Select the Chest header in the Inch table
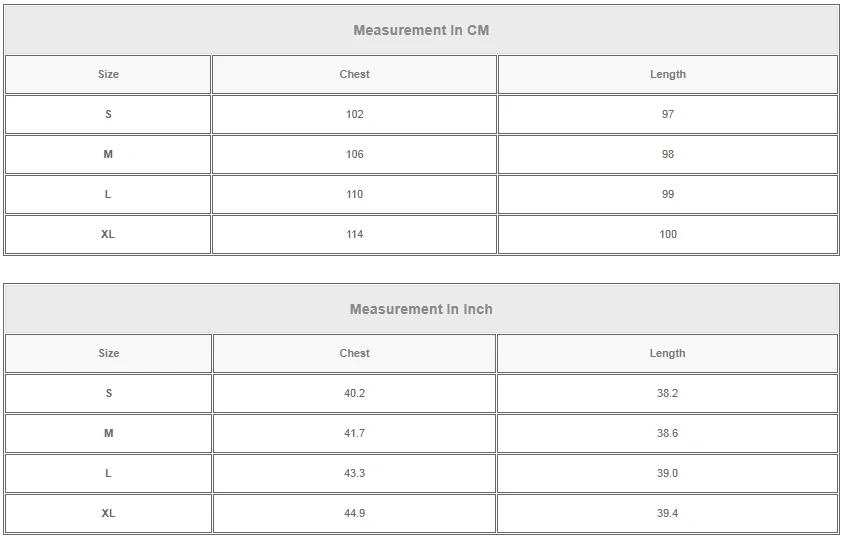This screenshot has width=847, height=538. (354, 353)
